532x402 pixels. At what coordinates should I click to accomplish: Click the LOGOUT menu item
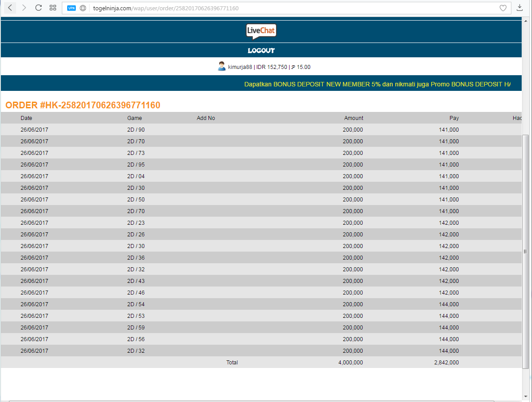(261, 51)
